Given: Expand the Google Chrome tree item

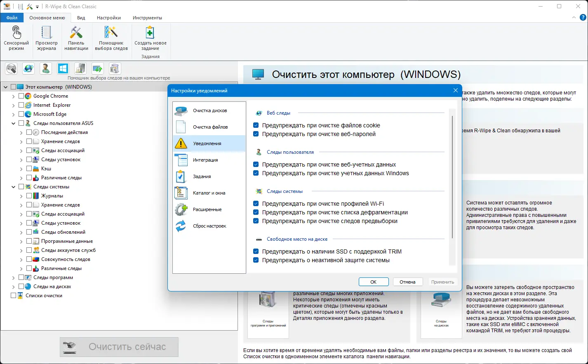Looking at the screenshot, I should tap(13, 96).
